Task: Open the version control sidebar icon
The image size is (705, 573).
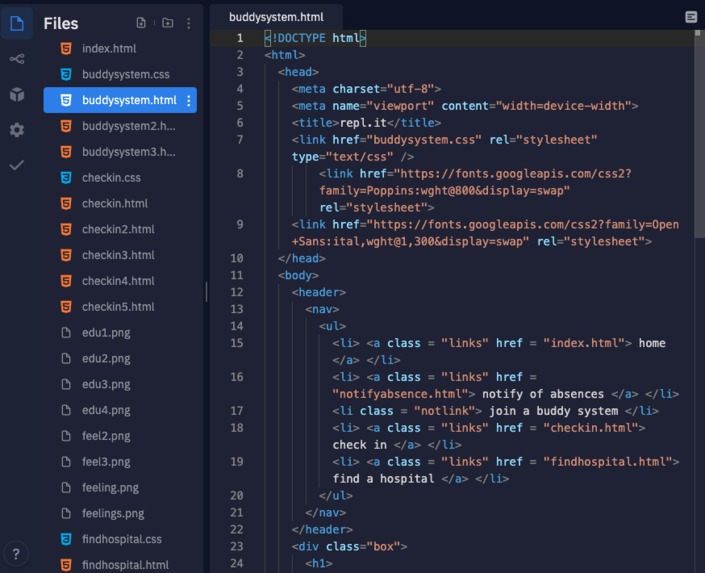Action: (17, 59)
